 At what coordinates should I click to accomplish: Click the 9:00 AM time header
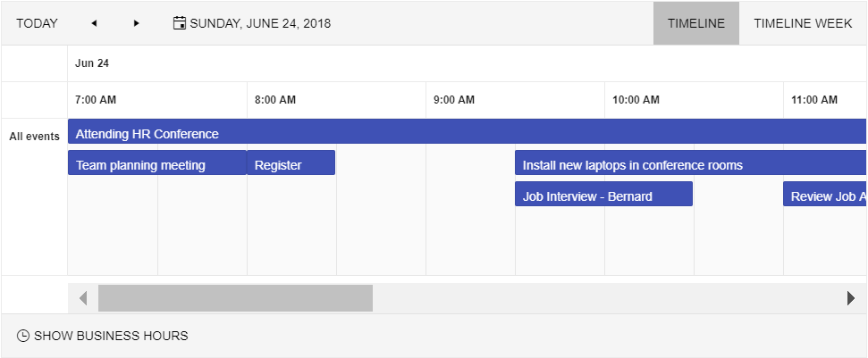515,100
